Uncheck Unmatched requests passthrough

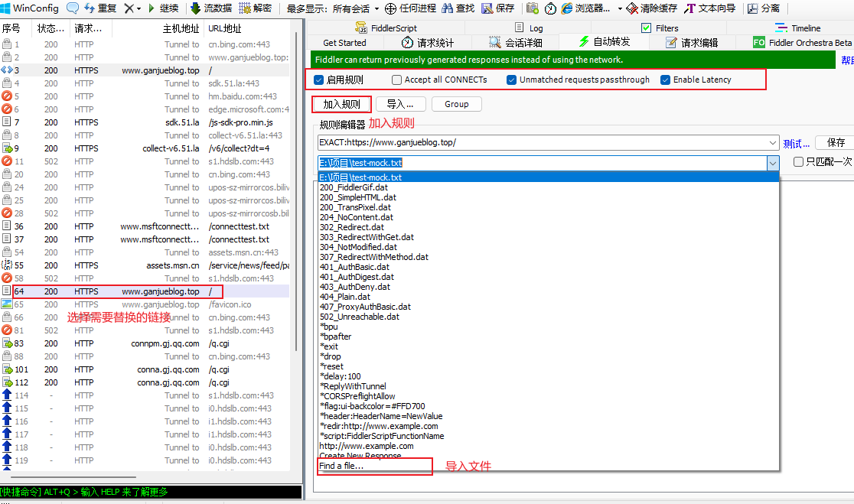tap(511, 80)
